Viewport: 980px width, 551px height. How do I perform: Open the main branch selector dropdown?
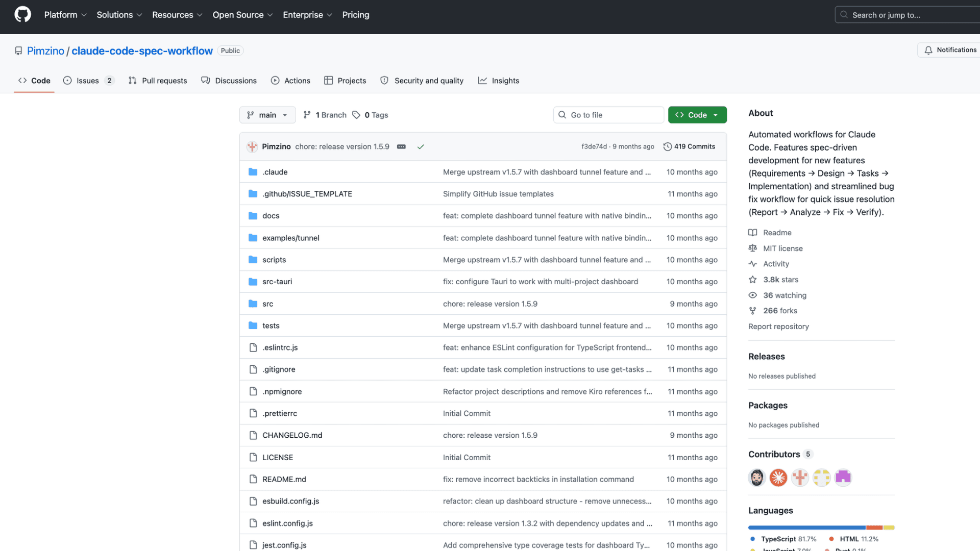pyautogui.click(x=267, y=115)
